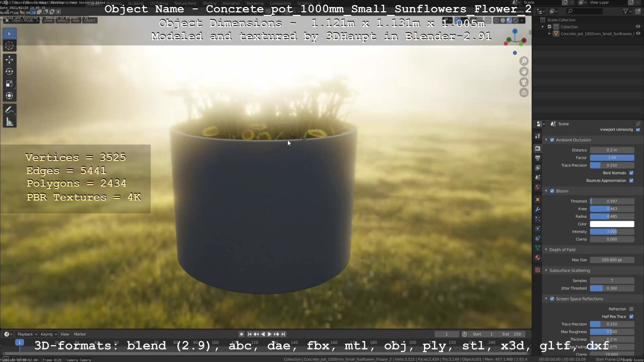Select the Select Box tool
The width and height of the screenshot is (644, 362).
[x=9, y=34]
